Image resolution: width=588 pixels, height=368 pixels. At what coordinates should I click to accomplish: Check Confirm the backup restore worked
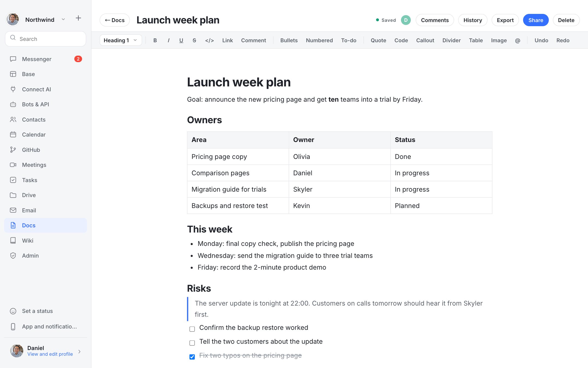(192, 329)
